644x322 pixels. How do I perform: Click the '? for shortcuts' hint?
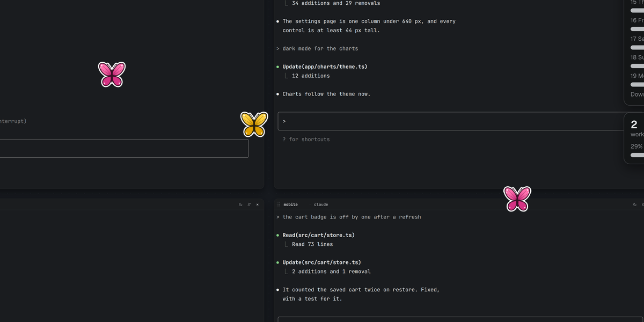tap(306, 140)
